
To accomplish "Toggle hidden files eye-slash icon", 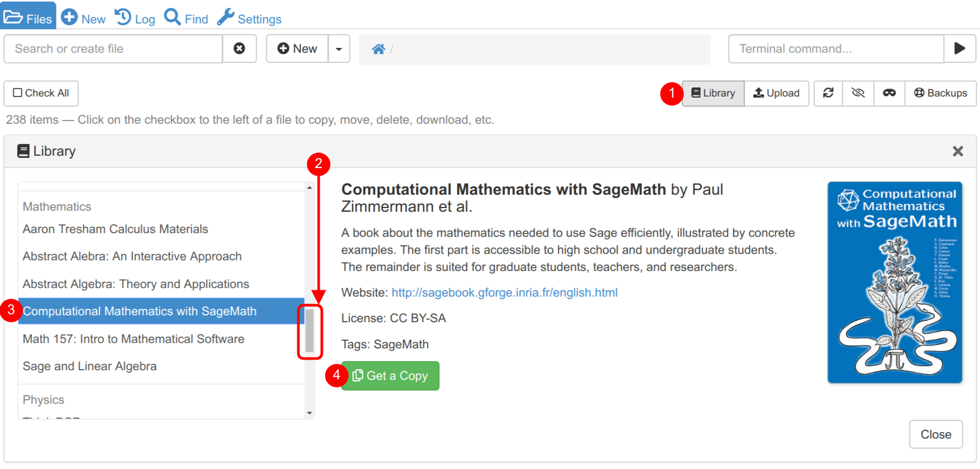I will click(x=858, y=93).
